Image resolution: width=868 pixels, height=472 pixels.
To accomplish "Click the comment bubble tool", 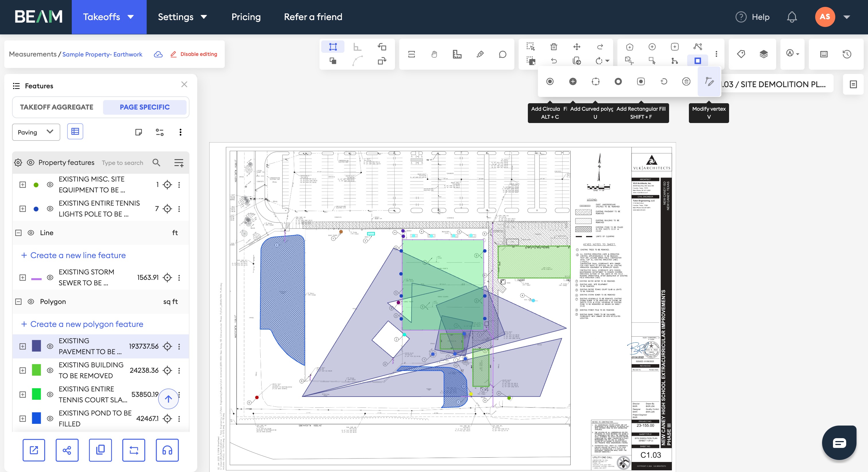I will coord(502,54).
